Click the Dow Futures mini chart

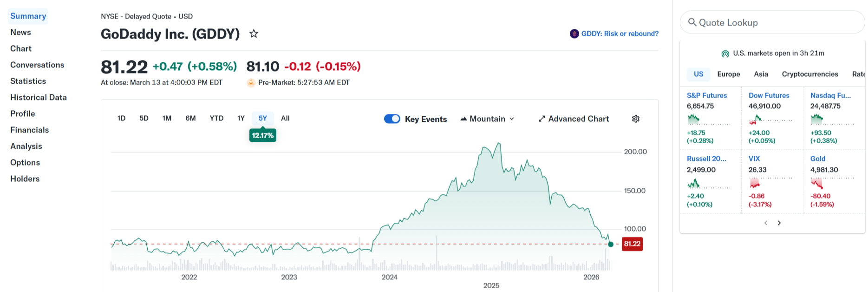770,119
